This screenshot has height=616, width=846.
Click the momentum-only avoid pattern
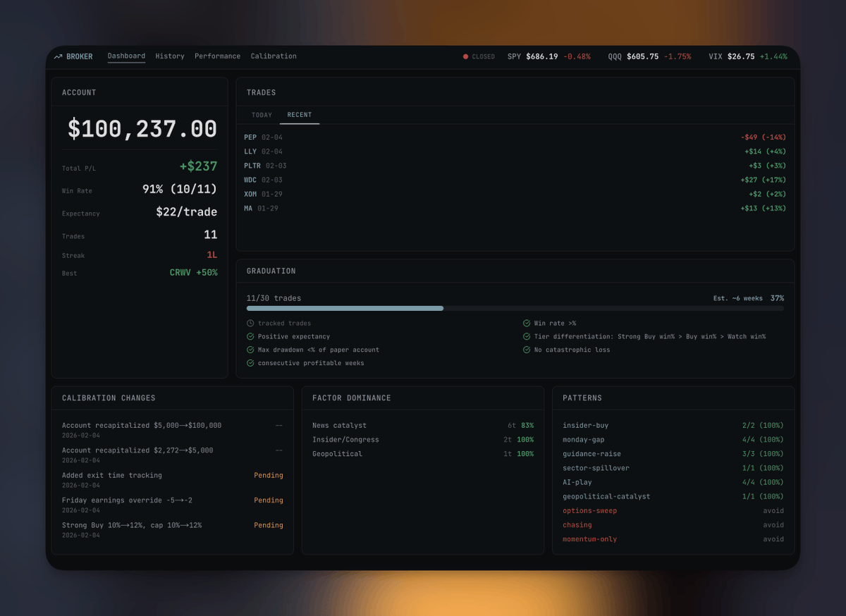coord(673,539)
